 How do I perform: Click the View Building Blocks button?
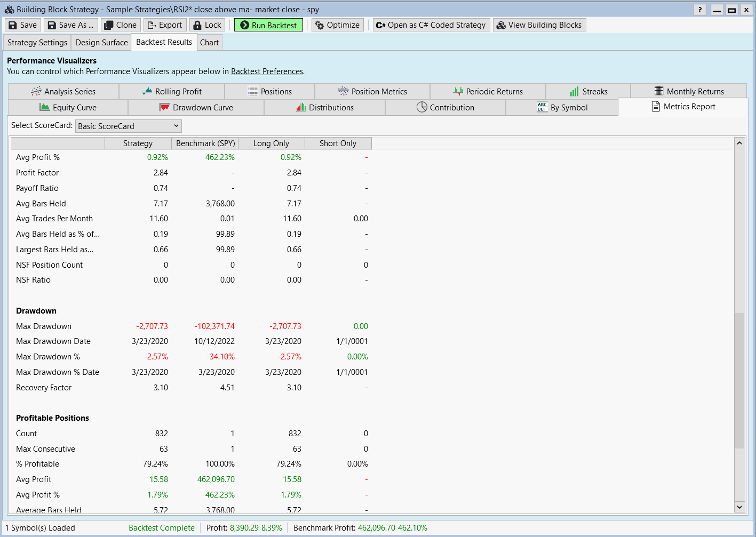point(539,25)
